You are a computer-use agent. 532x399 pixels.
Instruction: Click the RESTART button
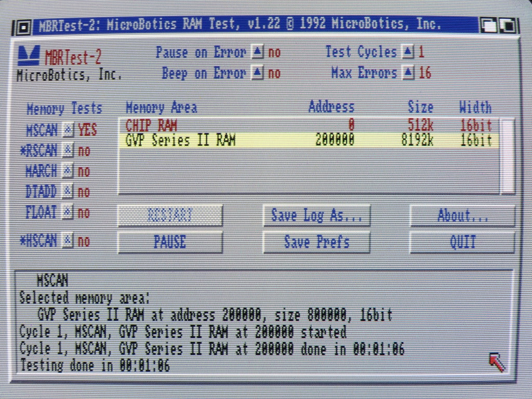click(x=170, y=215)
